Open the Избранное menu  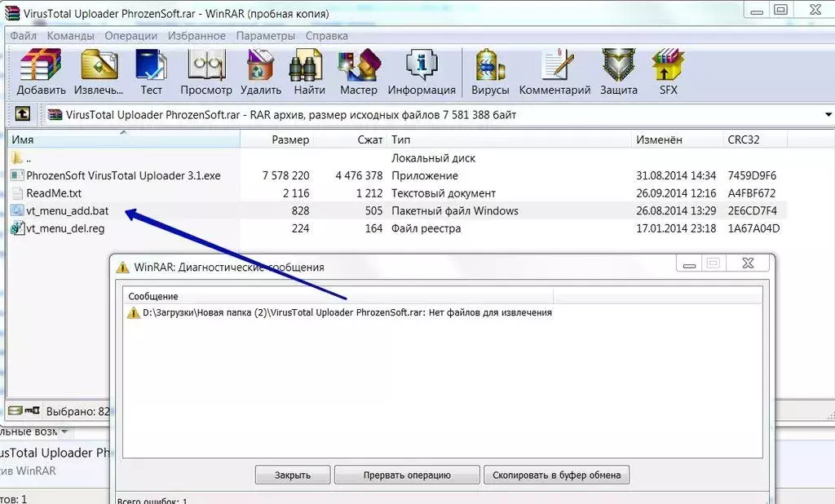tap(197, 36)
